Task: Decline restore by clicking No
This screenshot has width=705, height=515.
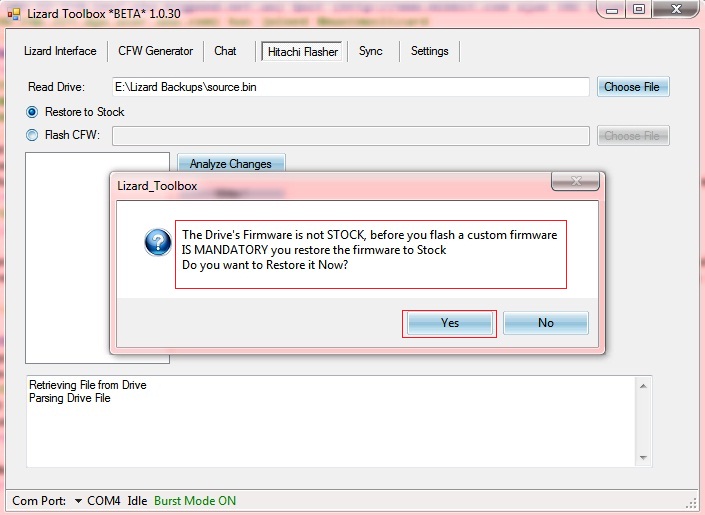Action: [x=546, y=323]
